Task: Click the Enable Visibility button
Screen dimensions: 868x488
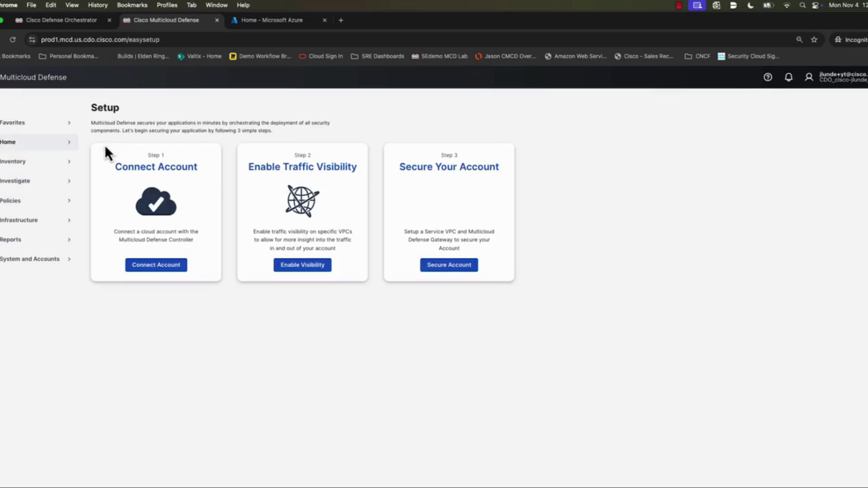Action: pyautogui.click(x=302, y=265)
